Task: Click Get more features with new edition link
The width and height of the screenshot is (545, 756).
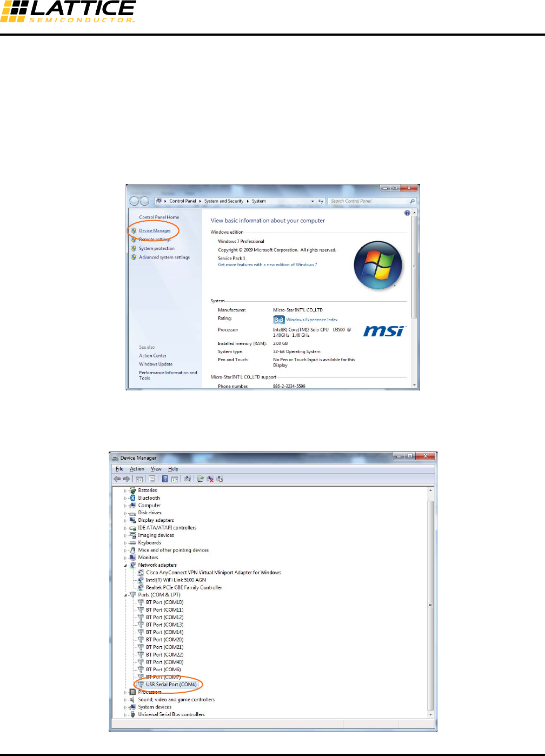Action: 268,265
